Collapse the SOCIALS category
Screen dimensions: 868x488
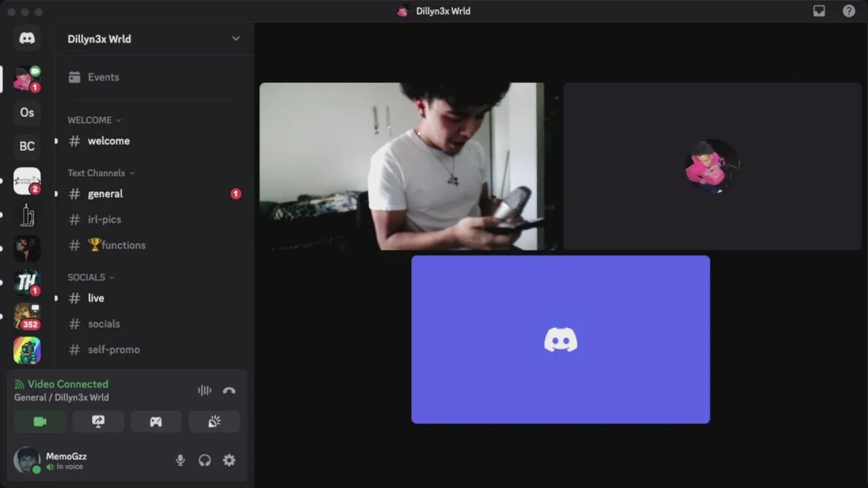91,277
